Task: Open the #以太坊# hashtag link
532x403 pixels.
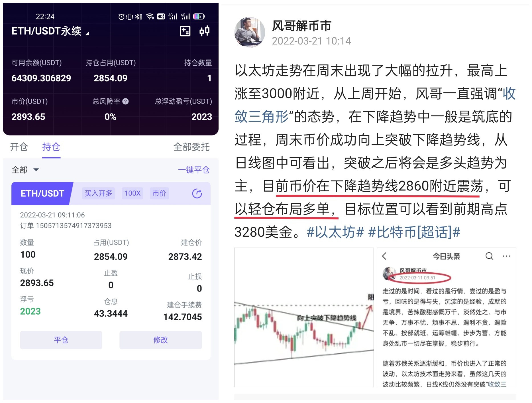Action: click(x=335, y=232)
